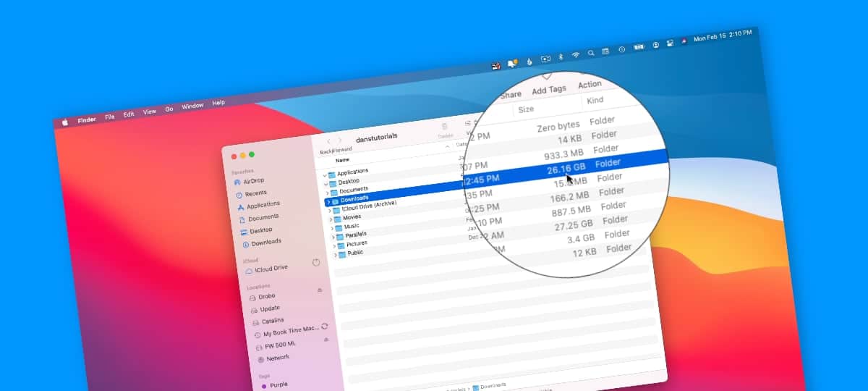Select Recents in the sidebar
This screenshot has width=868, height=391.
pos(255,193)
